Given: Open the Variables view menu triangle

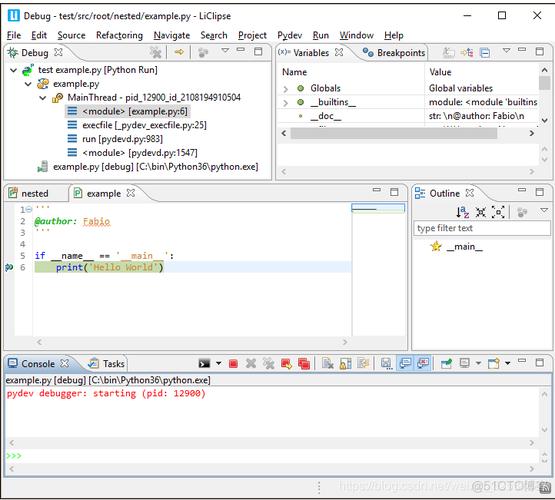Looking at the screenshot, I should click(x=507, y=51).
